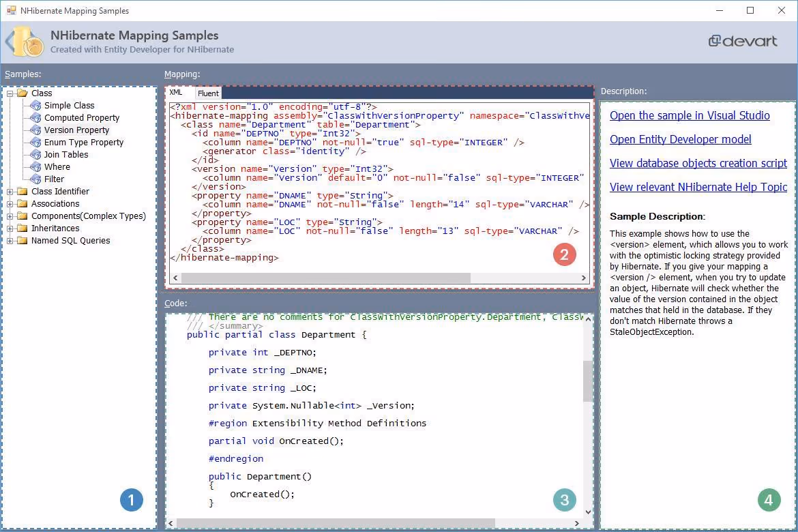Click the Mapping pane scroll left arrow

[175, 278]
